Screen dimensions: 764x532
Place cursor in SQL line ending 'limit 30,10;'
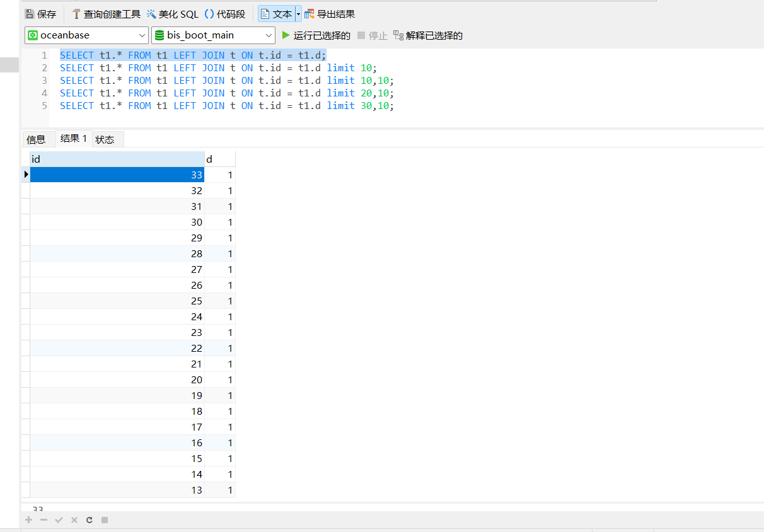[227, 106]
